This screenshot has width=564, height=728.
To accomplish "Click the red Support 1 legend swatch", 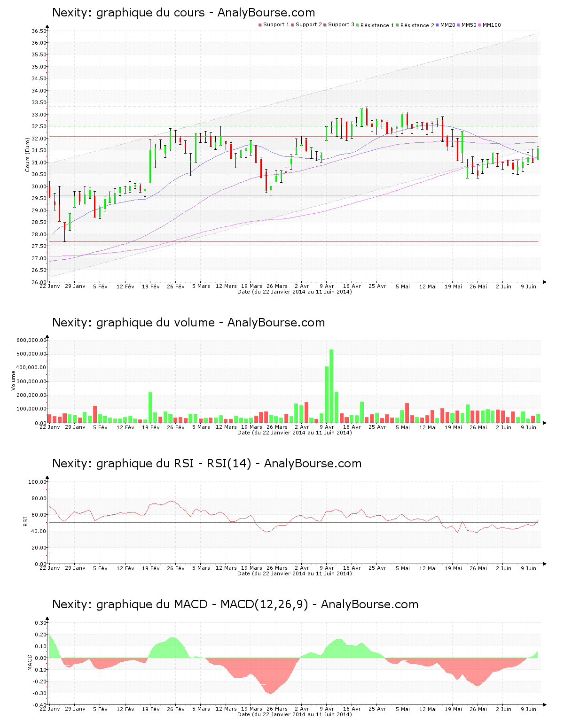I will [x=260, y=25].
